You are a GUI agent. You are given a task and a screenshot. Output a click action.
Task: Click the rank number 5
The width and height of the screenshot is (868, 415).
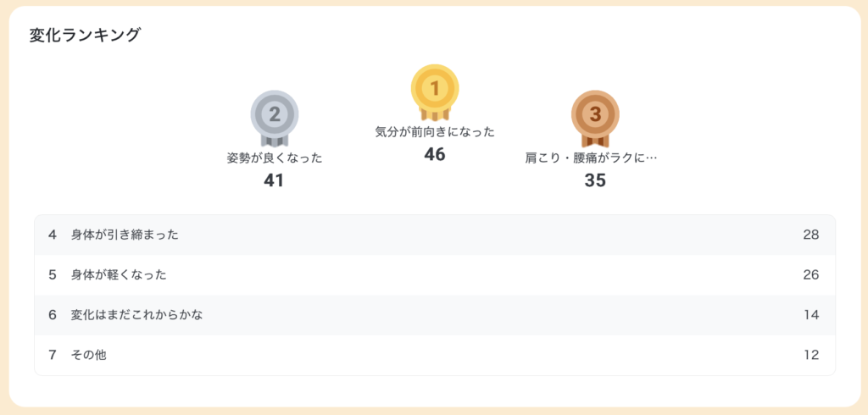[53, 274]
